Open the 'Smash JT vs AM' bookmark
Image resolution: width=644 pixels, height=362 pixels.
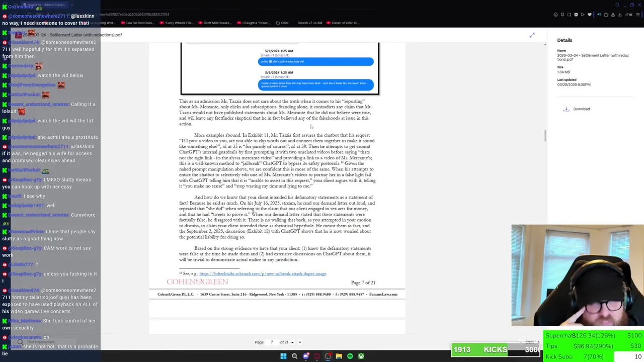(x=310, y=23)
